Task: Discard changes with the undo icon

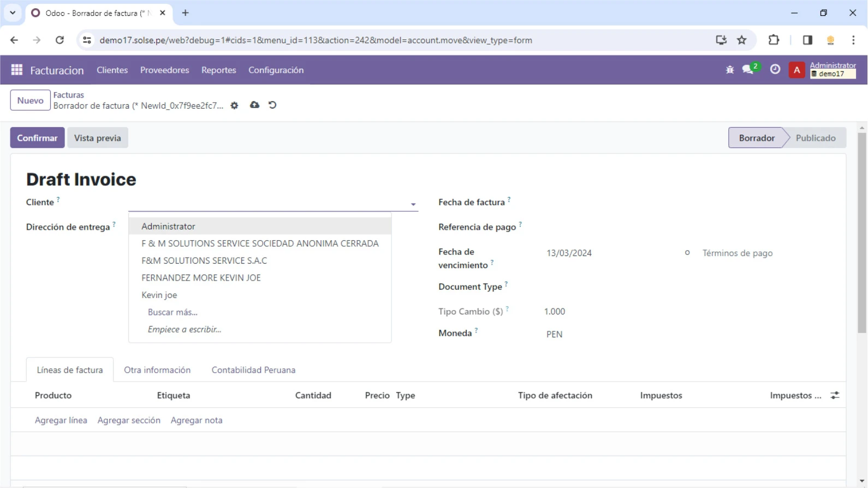Action: coord(272,105)
